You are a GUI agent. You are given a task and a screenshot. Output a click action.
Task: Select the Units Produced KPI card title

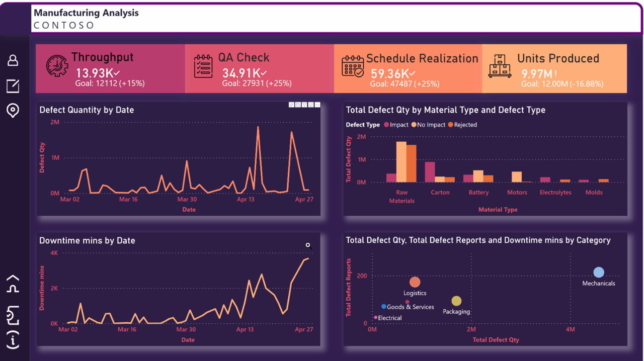coord(558,58)
